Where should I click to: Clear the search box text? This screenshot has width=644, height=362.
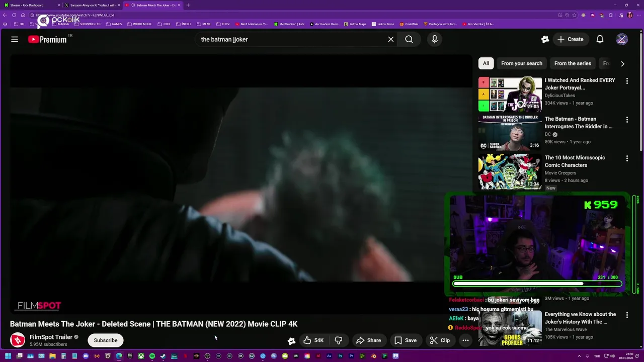391,39
